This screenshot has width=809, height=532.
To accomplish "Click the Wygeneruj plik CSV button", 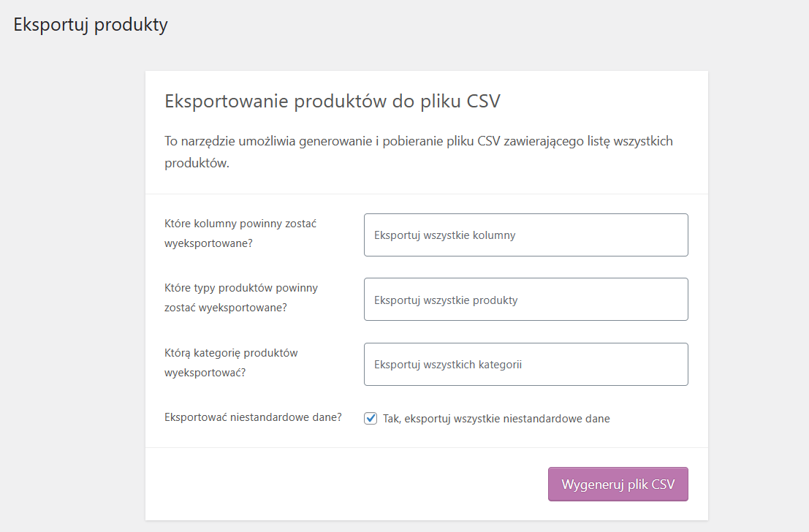I will [618, 484].
